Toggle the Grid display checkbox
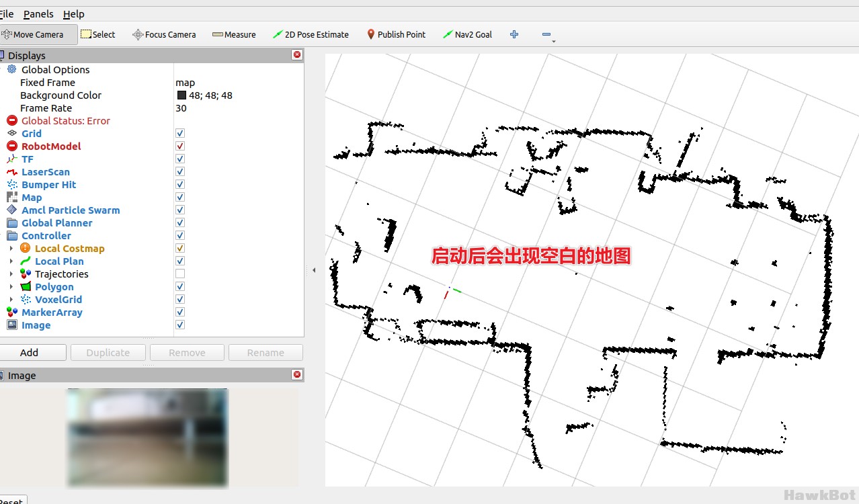Viewport: 859px width, 504px height. [x=180, y=133]
